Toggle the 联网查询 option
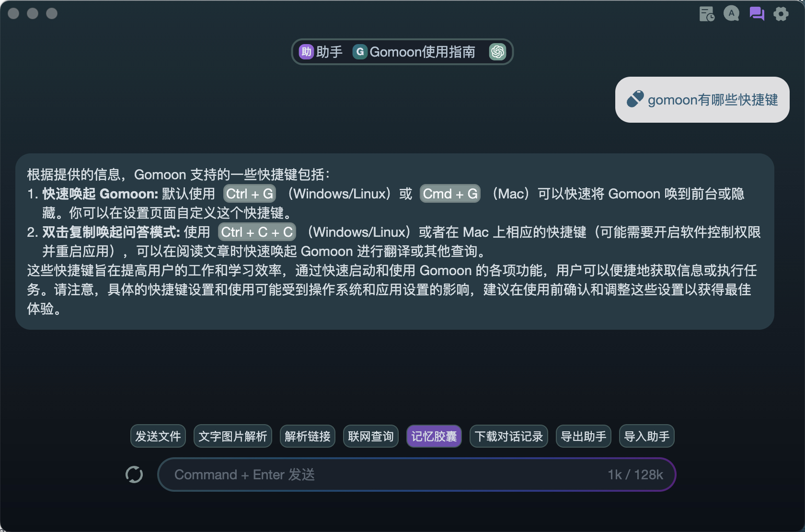Screen dimensions: 805x532 371,436
